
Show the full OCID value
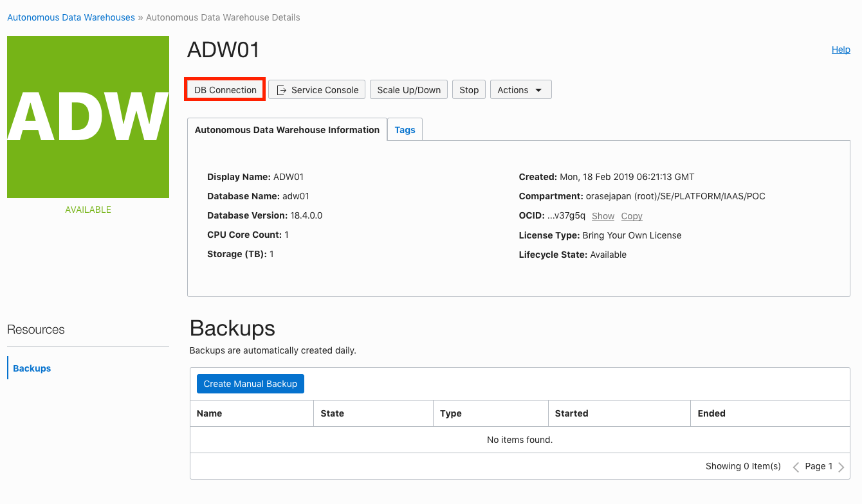click(603, 216)
